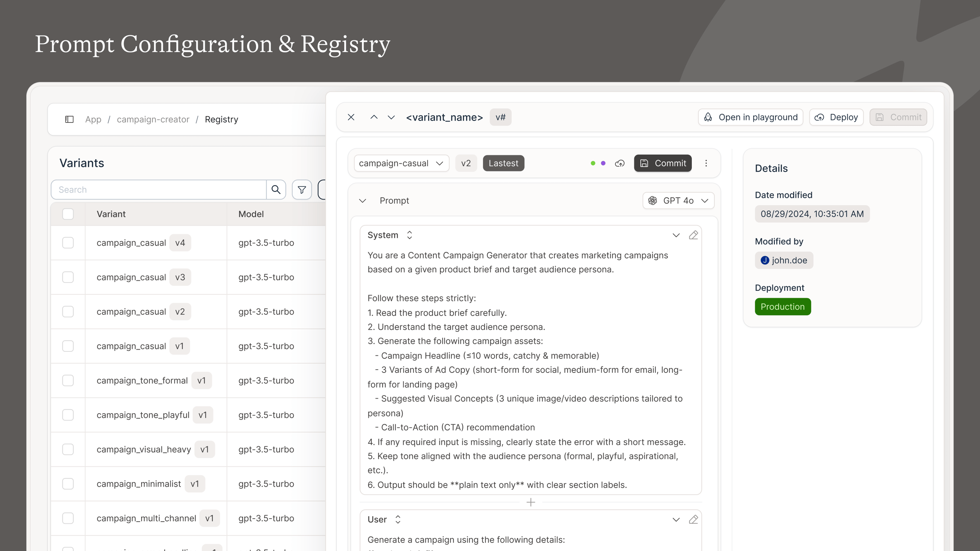
Task: Go to App breadcrumb item
Action: tap(93, 119)
